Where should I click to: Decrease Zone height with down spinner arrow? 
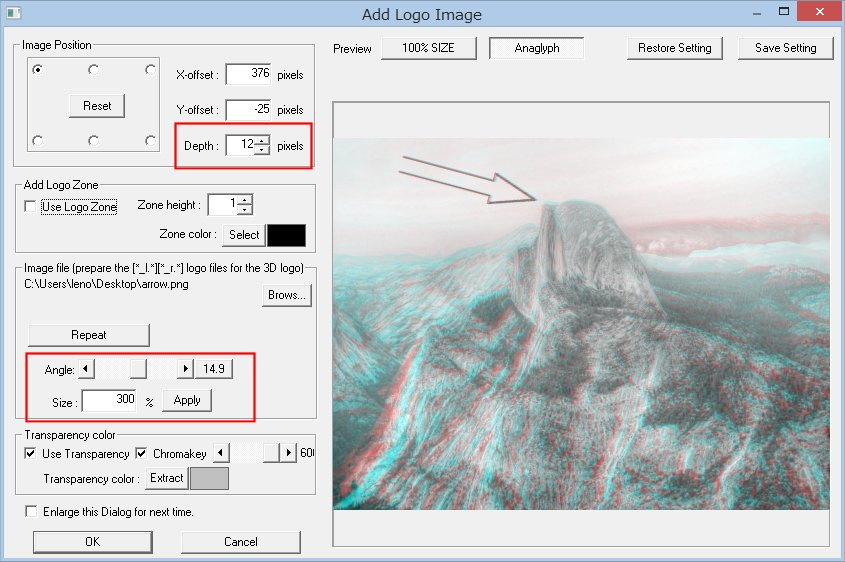(245, 209)
